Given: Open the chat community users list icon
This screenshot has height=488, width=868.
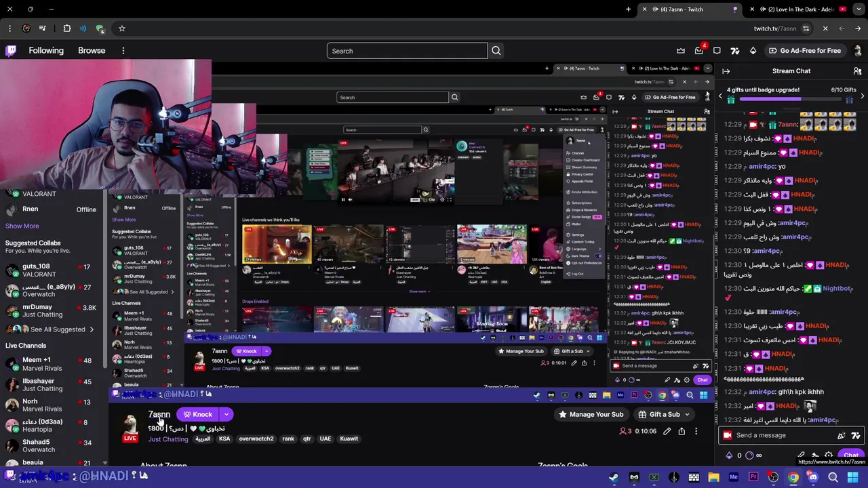Looking at the screenshot, I should click(857, 71).
